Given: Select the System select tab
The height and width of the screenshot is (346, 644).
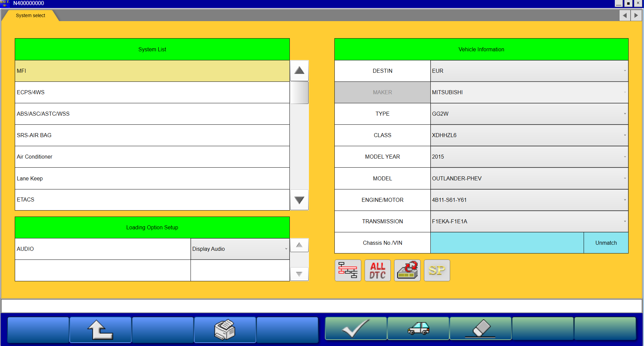Looking at the screenshot, I should click(31, 15).
